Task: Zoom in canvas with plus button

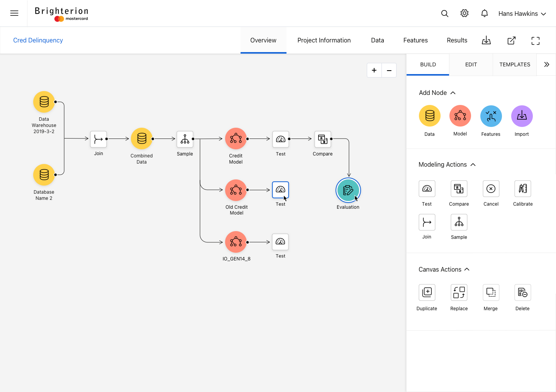Action: [374, 70]
